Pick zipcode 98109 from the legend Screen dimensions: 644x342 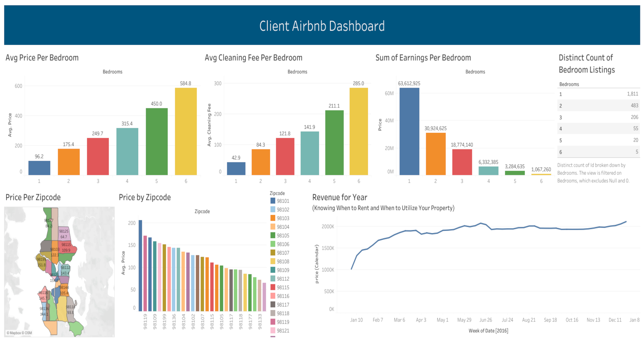280,270
